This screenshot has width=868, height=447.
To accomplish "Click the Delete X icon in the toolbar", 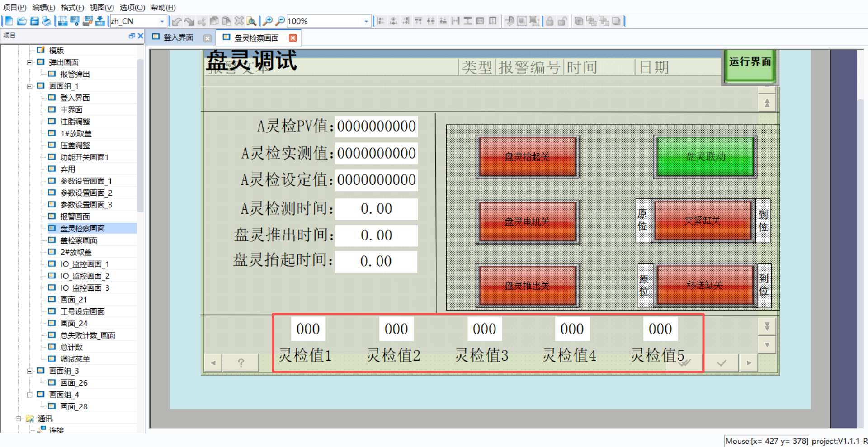I will coord(239,21).
